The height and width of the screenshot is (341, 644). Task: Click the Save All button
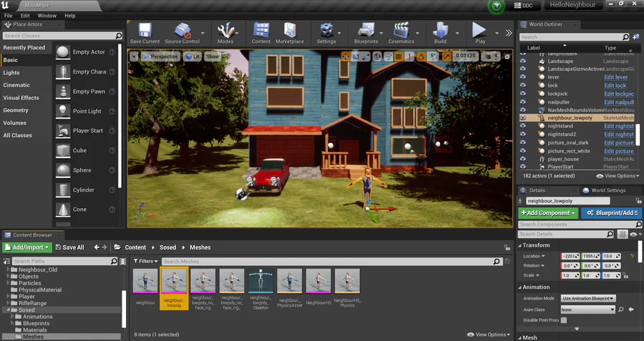[70, 247]
